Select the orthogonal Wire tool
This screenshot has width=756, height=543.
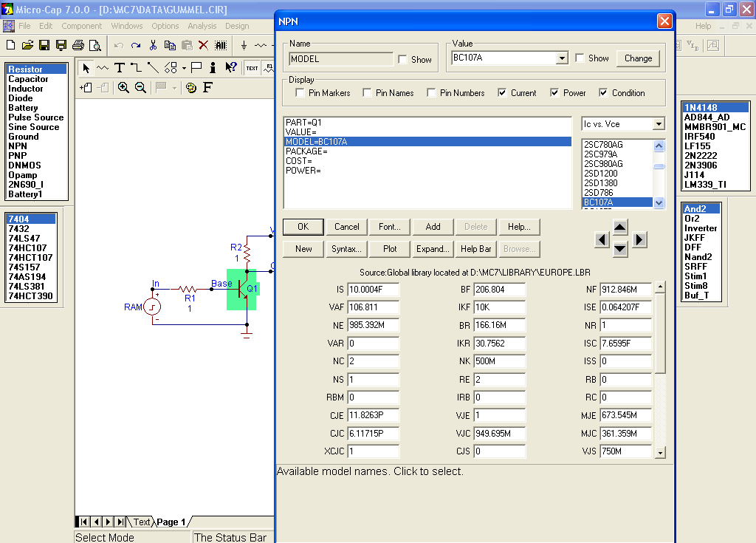[x=136, y=67]
